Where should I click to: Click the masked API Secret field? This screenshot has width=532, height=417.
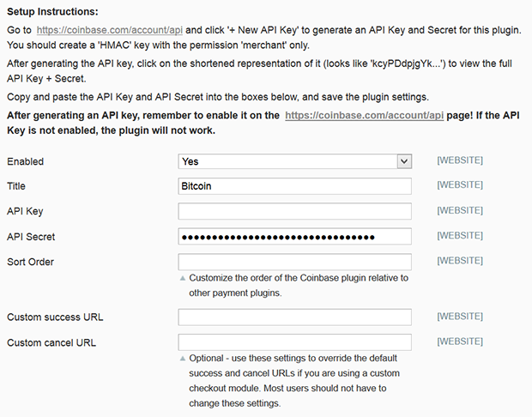tap(295, 237)
